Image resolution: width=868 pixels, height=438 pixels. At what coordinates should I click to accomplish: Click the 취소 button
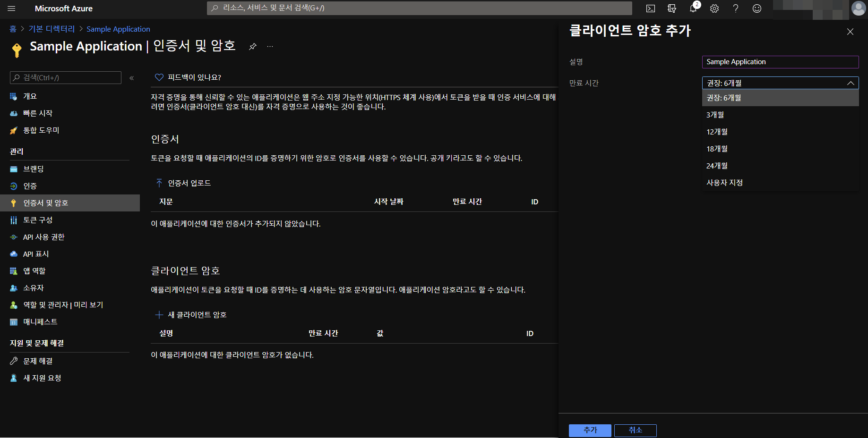(x=635, y=430)
